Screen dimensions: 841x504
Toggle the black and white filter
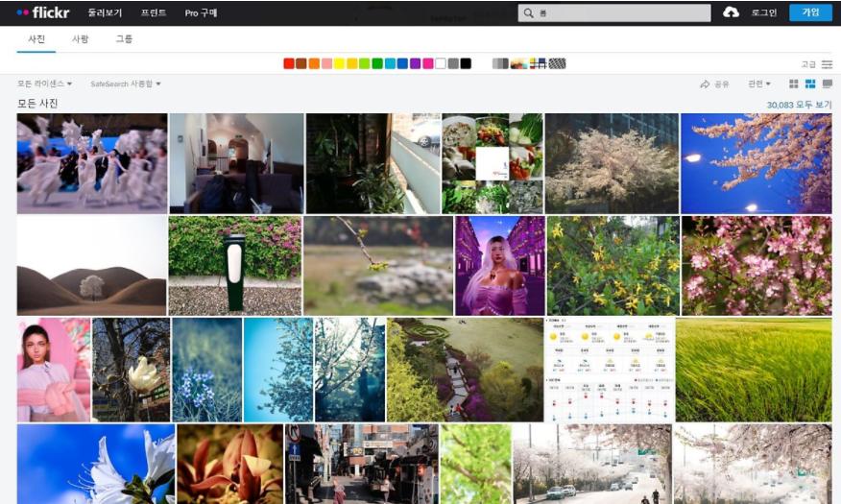point(500,63)
